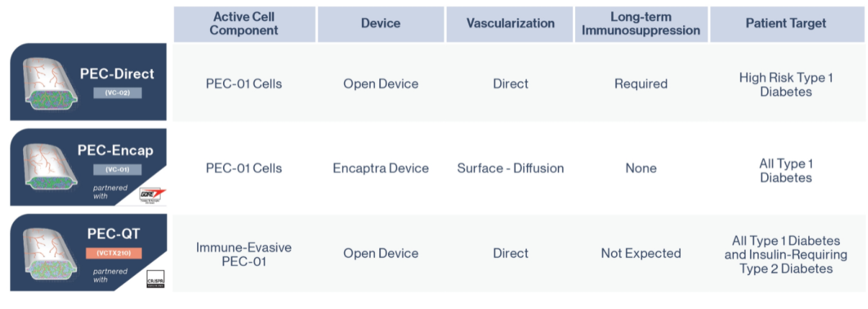Select the Immune-Evasive PEC-01 cell
This screenshot has width=868, height=309.
click(x=244, y=254)
